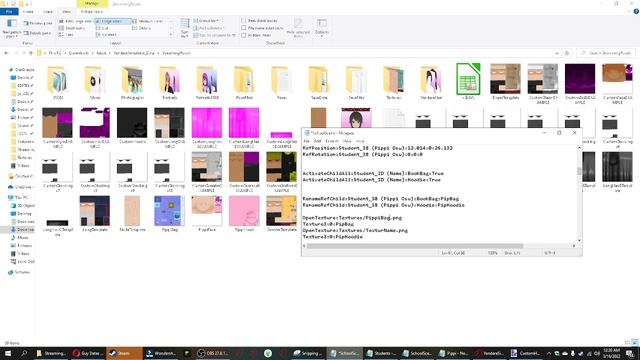
Task: Open Steam from the taskbar
Action: pyautogui.click(x=124, y=353)
